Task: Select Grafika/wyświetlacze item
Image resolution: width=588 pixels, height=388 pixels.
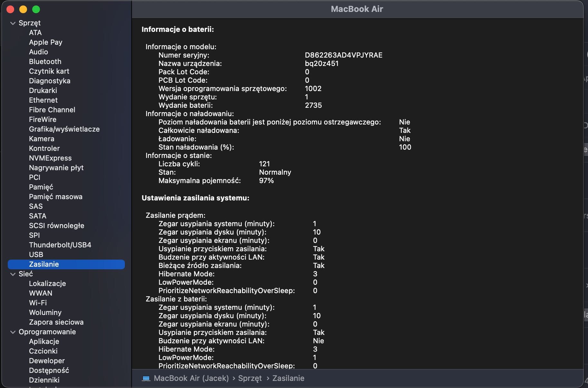Action: pos(64,129)
